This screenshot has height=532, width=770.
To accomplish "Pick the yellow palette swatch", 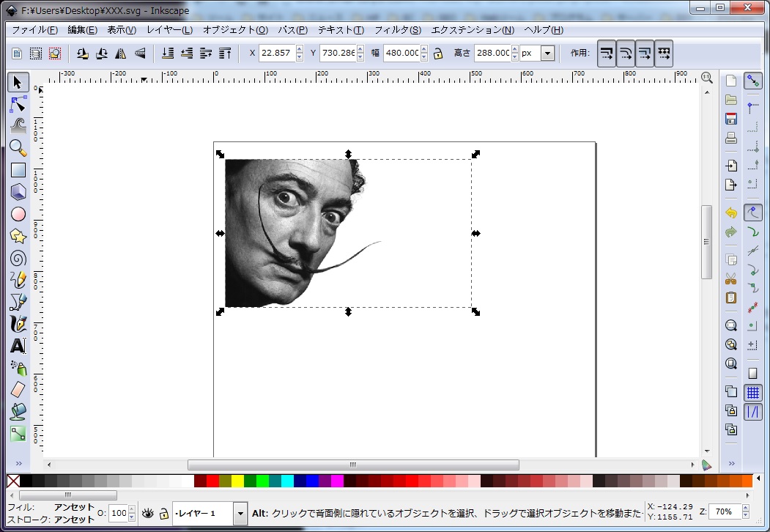I will click(237, 481).
